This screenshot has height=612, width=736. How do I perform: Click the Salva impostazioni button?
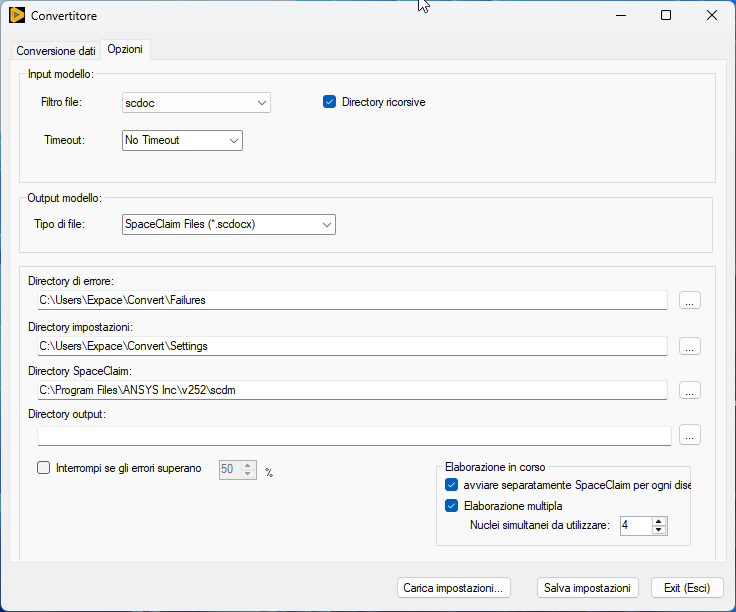click(x=587, y=588)
